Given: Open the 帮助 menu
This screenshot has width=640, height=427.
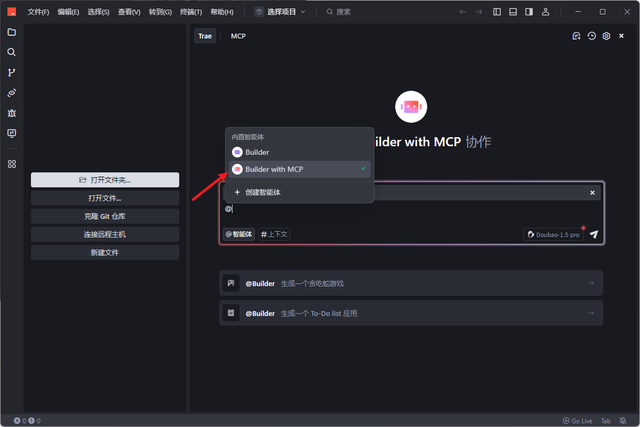Looking at the screenshot, I should point(222,12).
